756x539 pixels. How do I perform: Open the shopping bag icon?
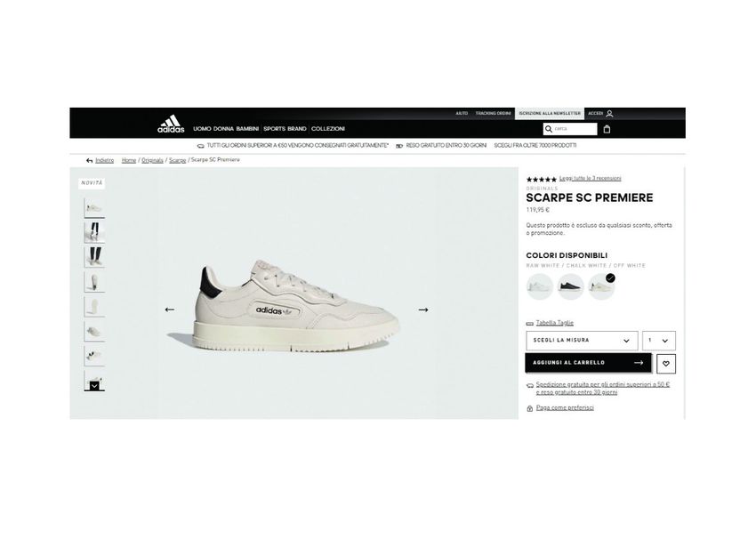(x=607, y=129)
